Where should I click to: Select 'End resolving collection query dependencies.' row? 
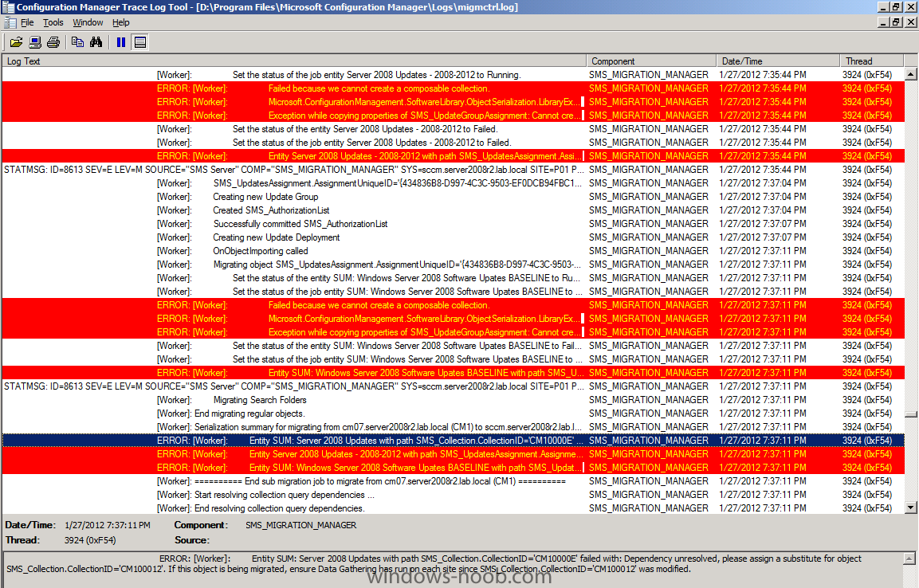tap(453, 508)
